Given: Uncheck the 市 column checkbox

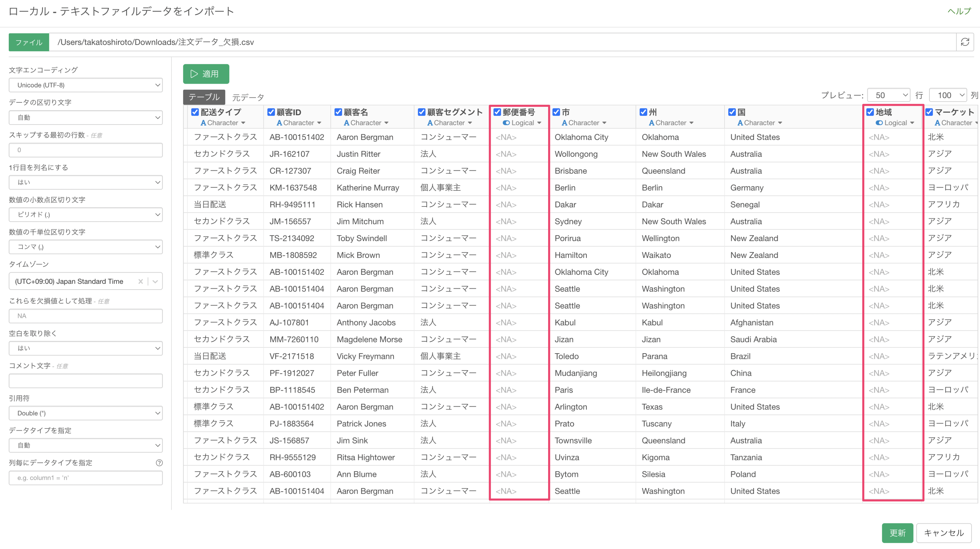Looking at the screenshot, I should click(556, 112).
